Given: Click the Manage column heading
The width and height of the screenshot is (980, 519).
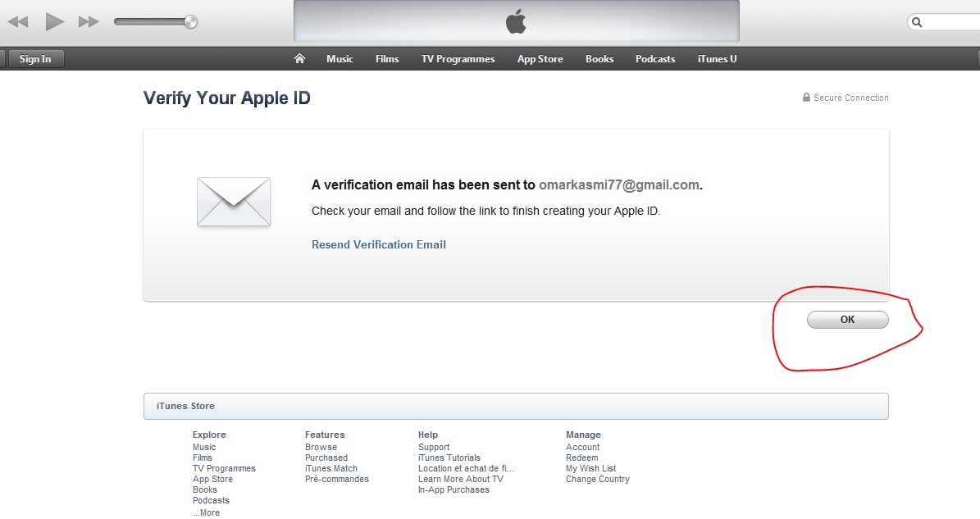Looking at the screenshot, I should [x=583, y=435].
